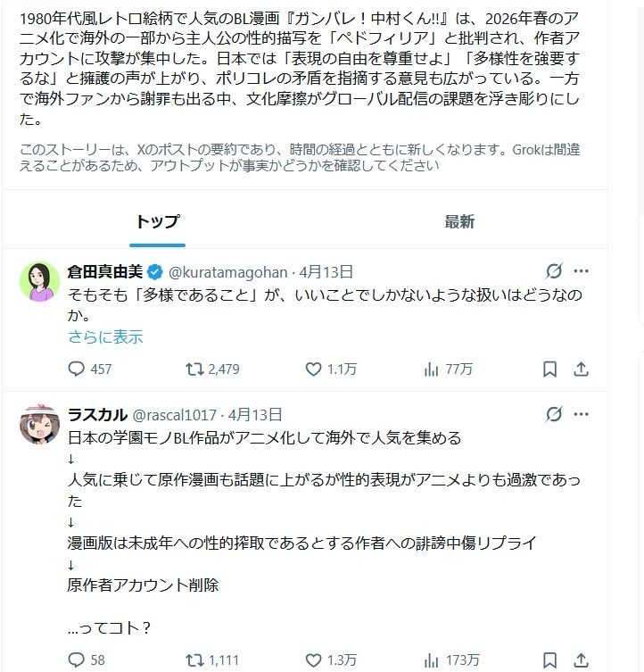Share ラスカル's post via upload icon
This screenshot has width=644, height=672.
coord(581,660)
